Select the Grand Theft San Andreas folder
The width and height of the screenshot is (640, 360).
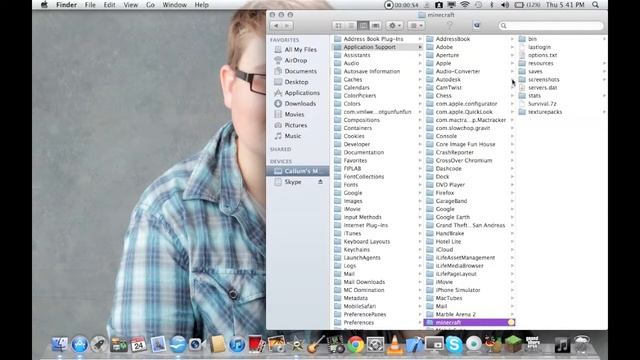(469, 225)
